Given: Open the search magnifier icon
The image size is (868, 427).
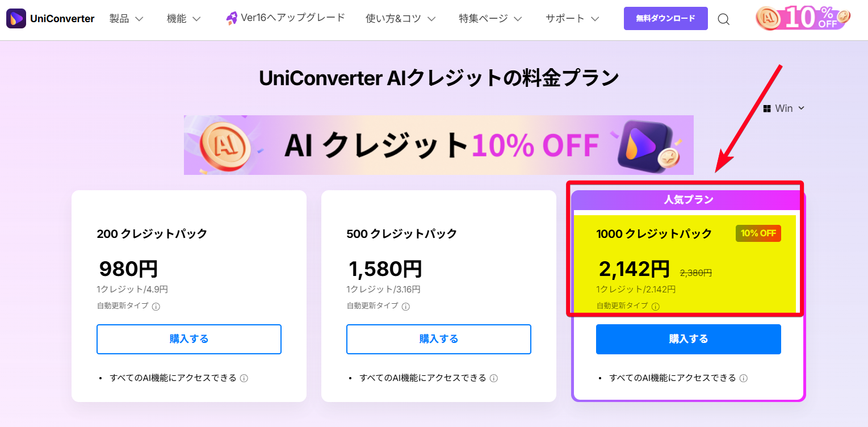Looking at the screenshot, I should click(x=723, y=19).
